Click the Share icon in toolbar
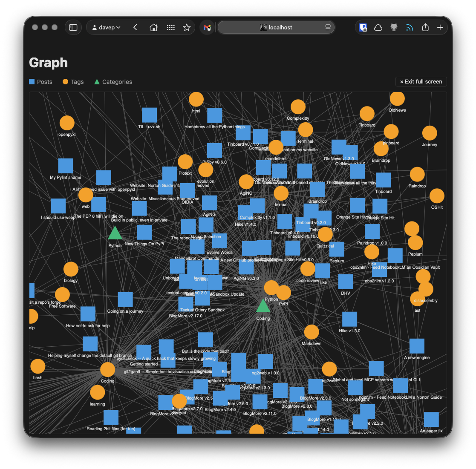Screen dimensions: 476x469 425,27
